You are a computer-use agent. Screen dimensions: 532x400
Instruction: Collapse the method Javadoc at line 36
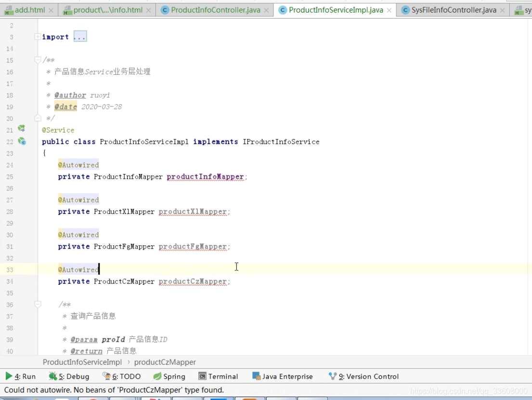click(x=38, y=304)
